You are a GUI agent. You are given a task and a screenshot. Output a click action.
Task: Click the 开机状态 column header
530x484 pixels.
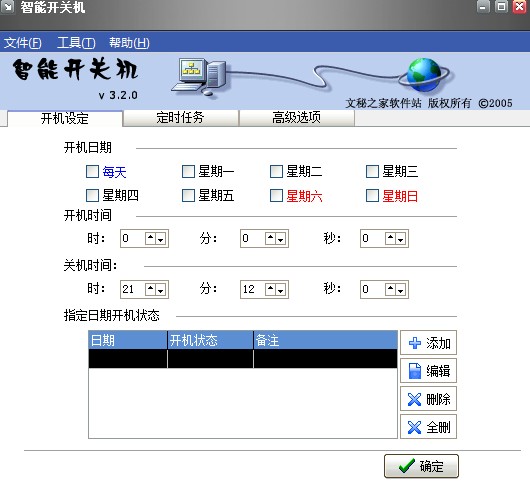pyautogui.click(x=210, y=340)
